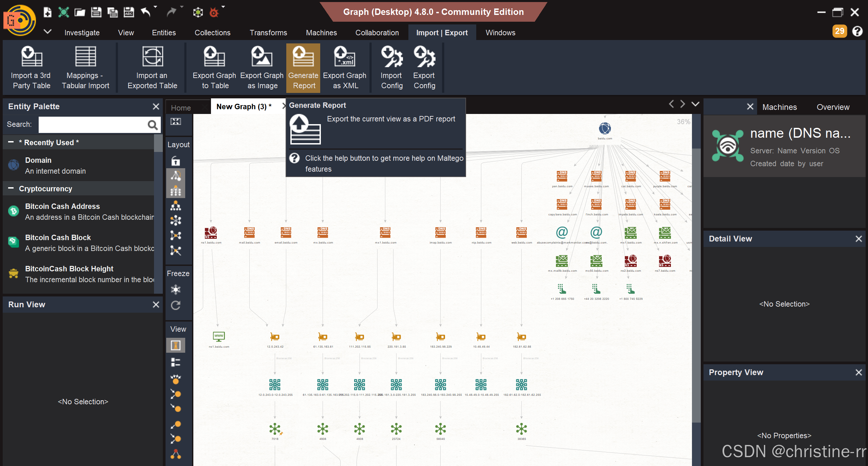Viewport: 868px width, 466px height.
Task: Click the Entity Palette search field
Action: pos(92,125)
